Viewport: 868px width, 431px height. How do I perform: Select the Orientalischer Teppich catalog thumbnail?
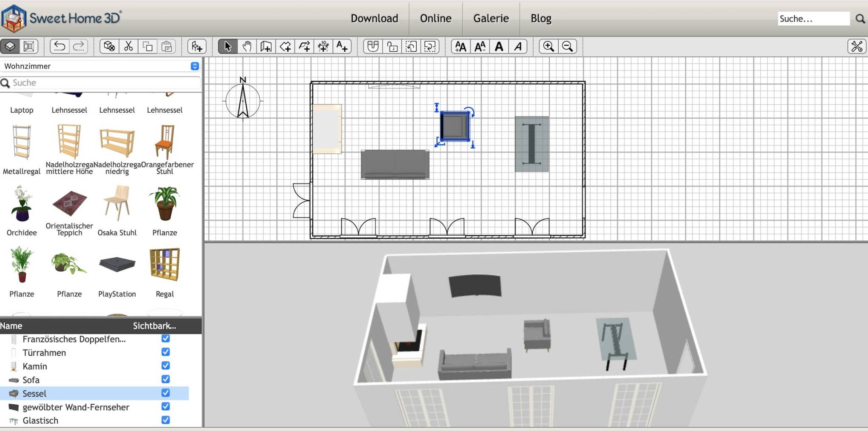[x=70, y=204]
